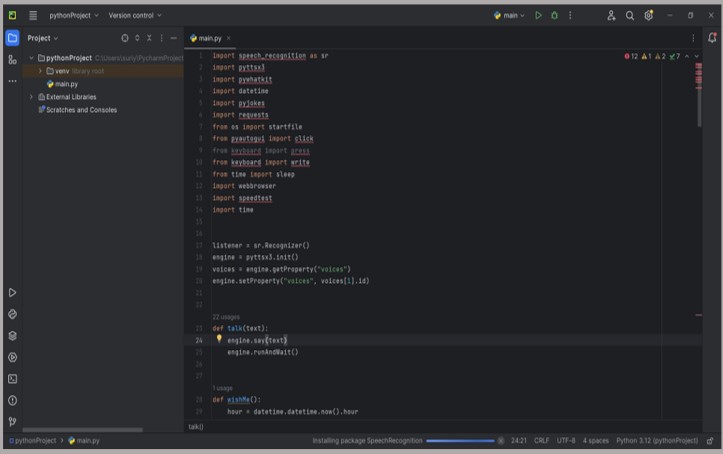Click line number 24 in gutter
This screenshot has height=454, width=723.
click(x=199, y=340)
